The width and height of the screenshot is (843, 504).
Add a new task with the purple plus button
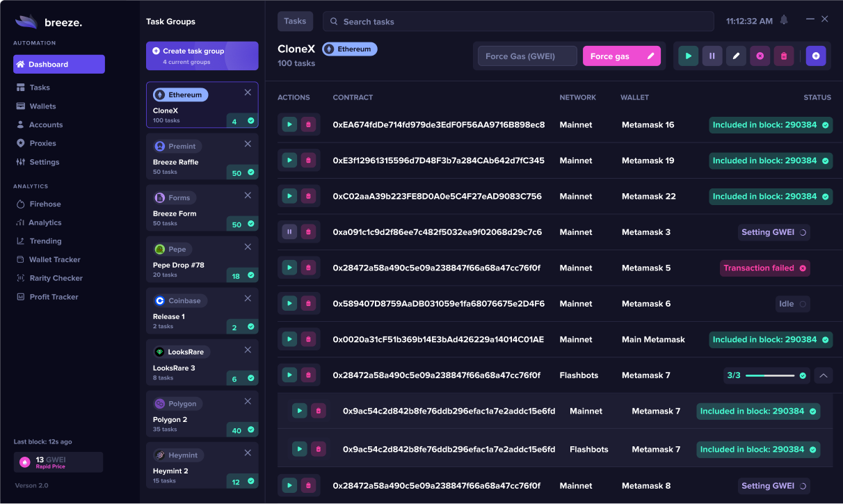[816, 56]
